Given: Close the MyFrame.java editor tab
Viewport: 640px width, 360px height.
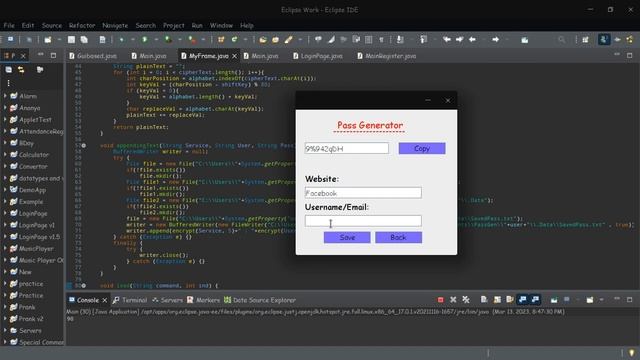Looking at the screenshot, I should pyautogui.click(x=234, y=56).
